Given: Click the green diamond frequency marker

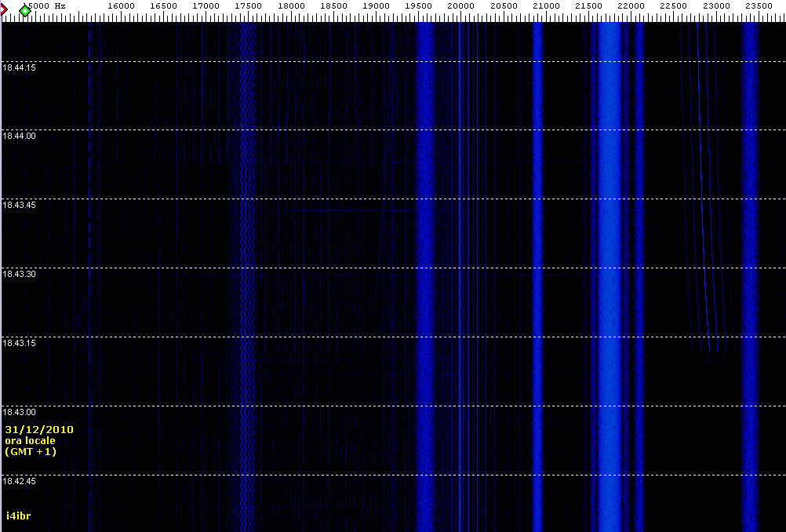Looking at the screenshot, I should point(25,11).
